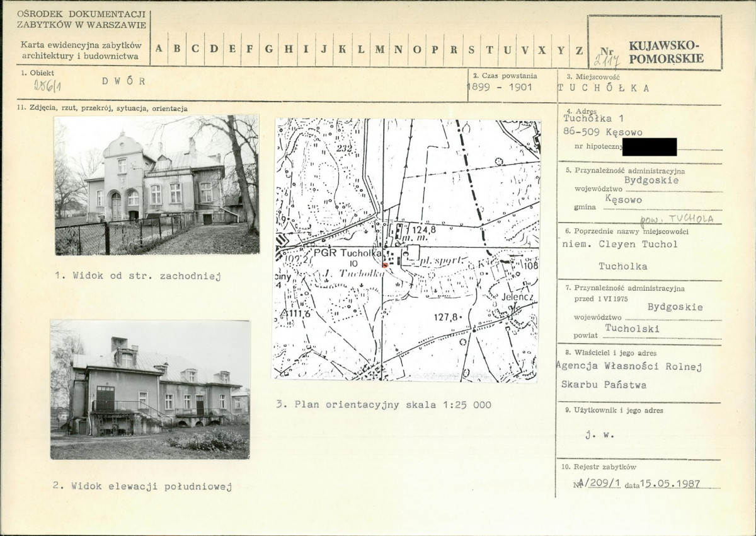
Task: Select the KUJAWSKO-POMORSKIE stamp box
Action: tap(655, 42)
